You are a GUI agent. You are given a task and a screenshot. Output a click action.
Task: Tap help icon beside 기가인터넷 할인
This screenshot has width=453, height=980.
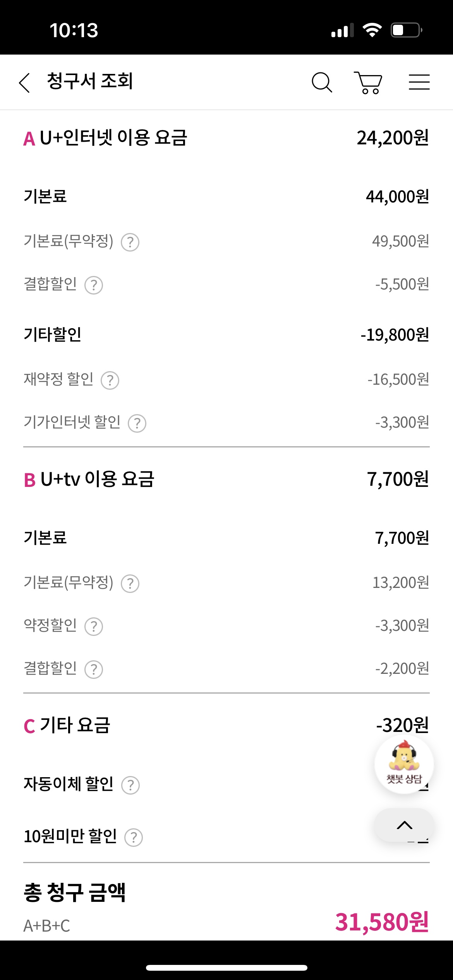(x=137, y=423)
